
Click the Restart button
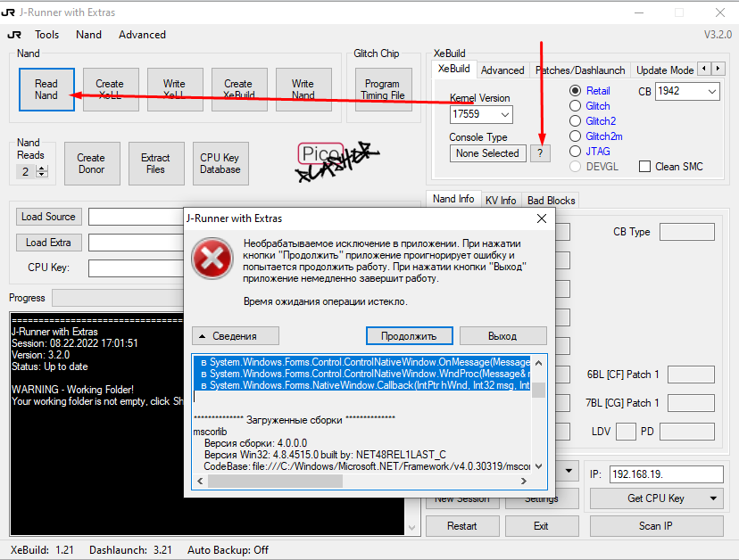click(462, 526)
